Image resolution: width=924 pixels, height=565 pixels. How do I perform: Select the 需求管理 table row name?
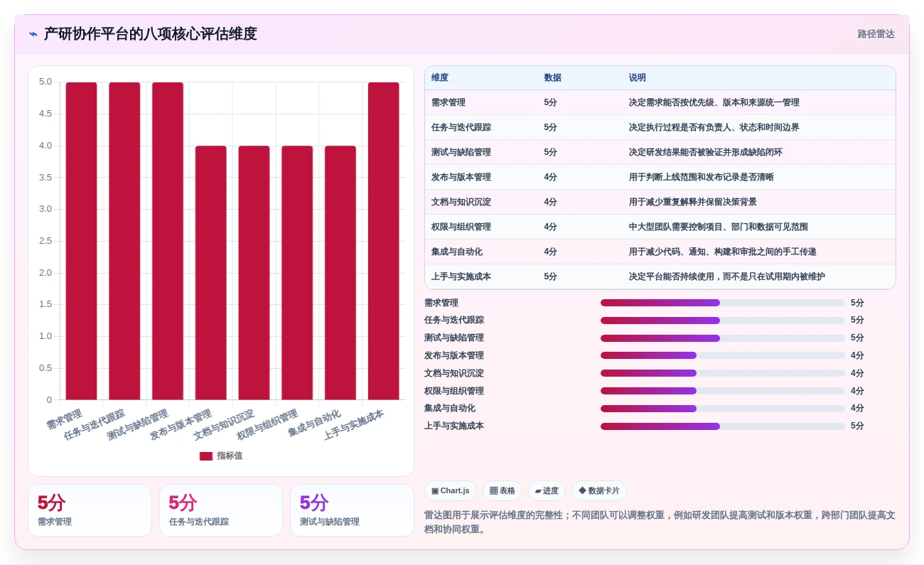pos(448,103)
